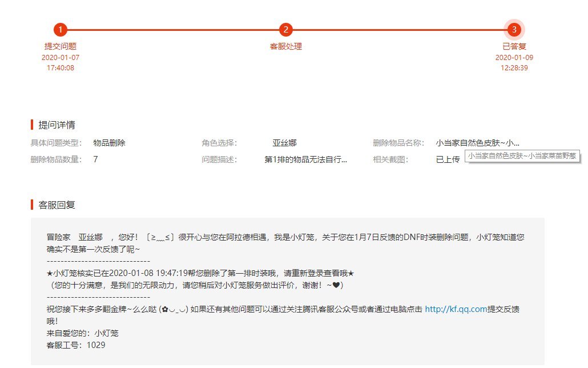This screenshot has height=368, width=588.
Task: Click the delete quantity value 7
Action: click(x=95, y=160)
